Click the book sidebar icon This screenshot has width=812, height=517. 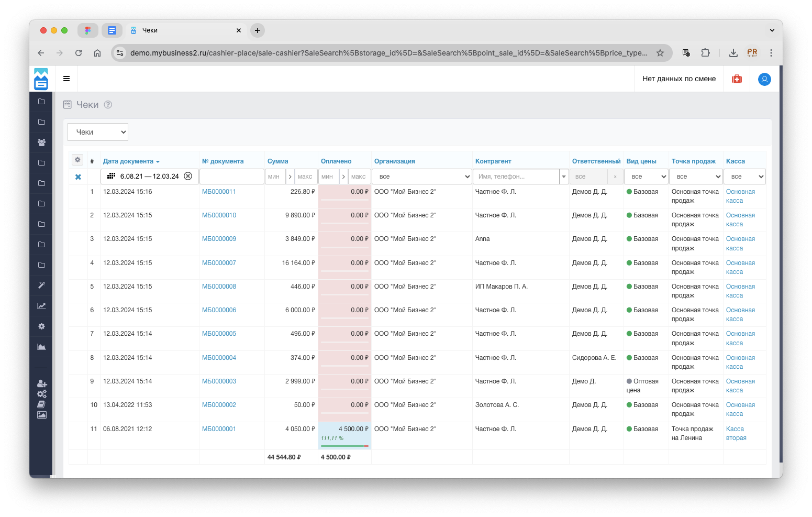pyautogui.click(x=41, y=404)
